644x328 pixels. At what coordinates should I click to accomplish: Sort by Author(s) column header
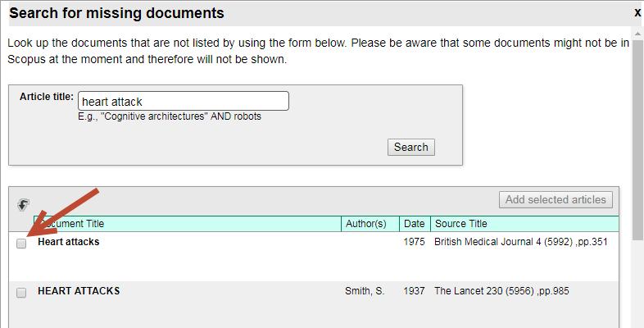[x=370, y=224]
